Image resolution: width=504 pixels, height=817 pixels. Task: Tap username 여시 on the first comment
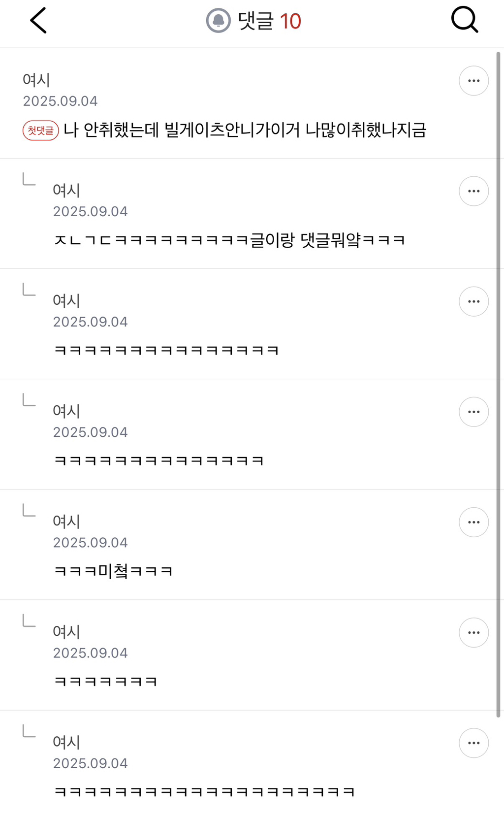click(x=36, y=79)
